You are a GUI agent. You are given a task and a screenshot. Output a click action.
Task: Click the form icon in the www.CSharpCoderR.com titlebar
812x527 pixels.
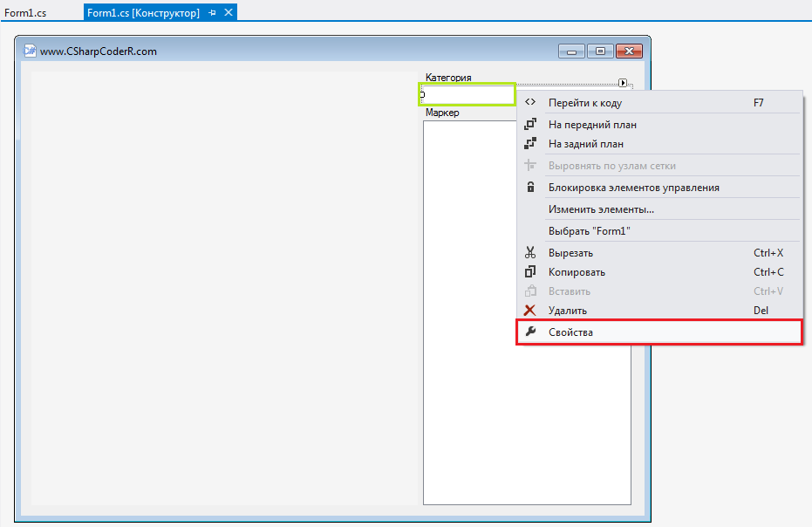coord(29,51)
